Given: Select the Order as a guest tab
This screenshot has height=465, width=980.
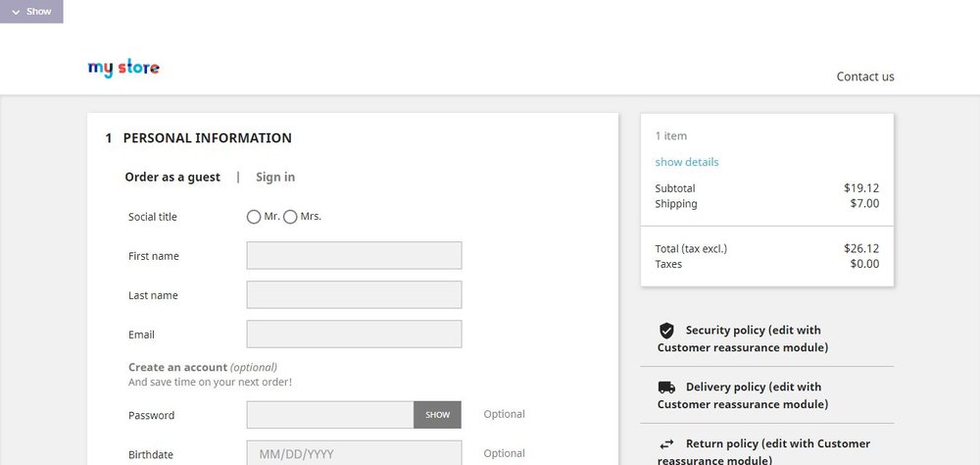Looking at the screenshot, I should click(172, 178).
